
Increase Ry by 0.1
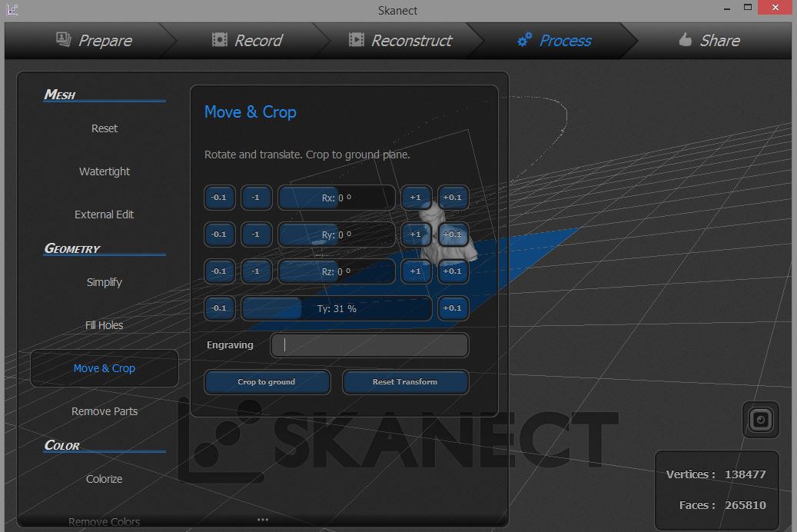tap(453, 234)
